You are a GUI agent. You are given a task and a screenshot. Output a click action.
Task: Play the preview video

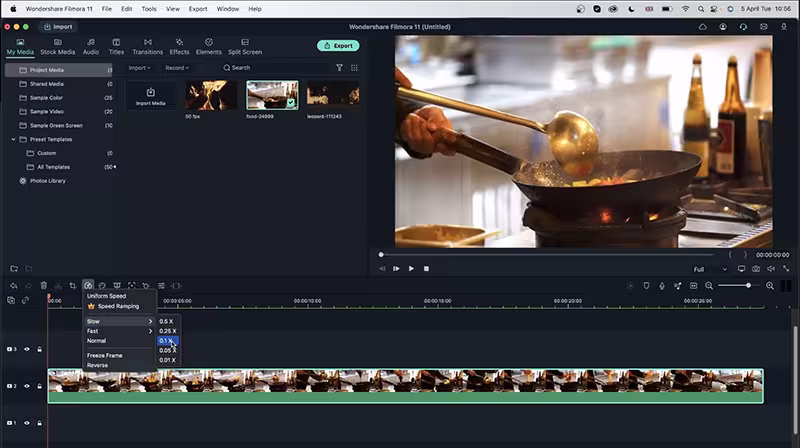click(x=411, y=268)
